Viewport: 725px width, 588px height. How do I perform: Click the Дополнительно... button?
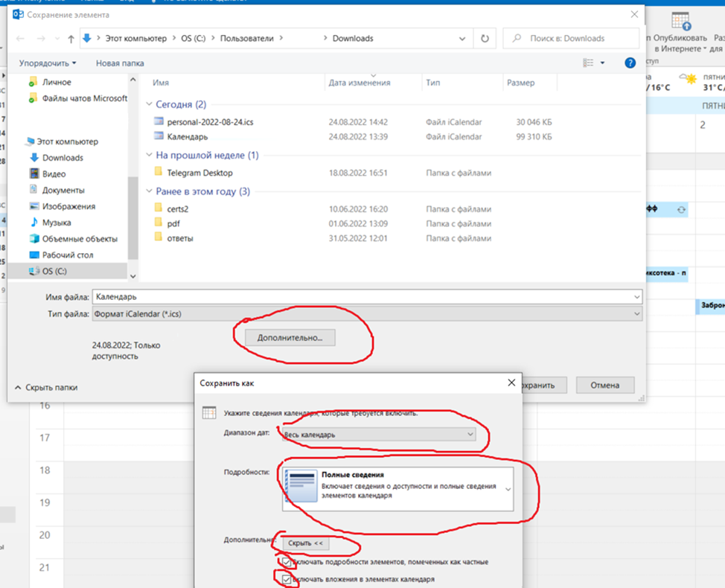point(290,338)
